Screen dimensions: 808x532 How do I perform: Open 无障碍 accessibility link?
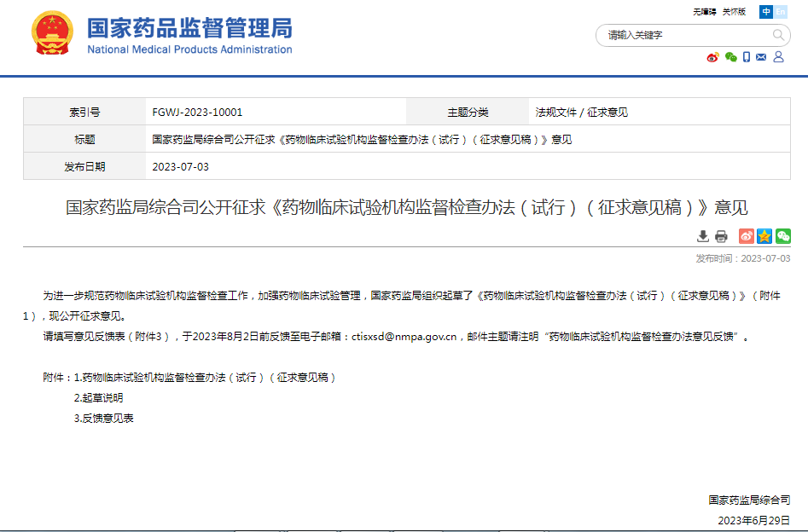point(705,12)
